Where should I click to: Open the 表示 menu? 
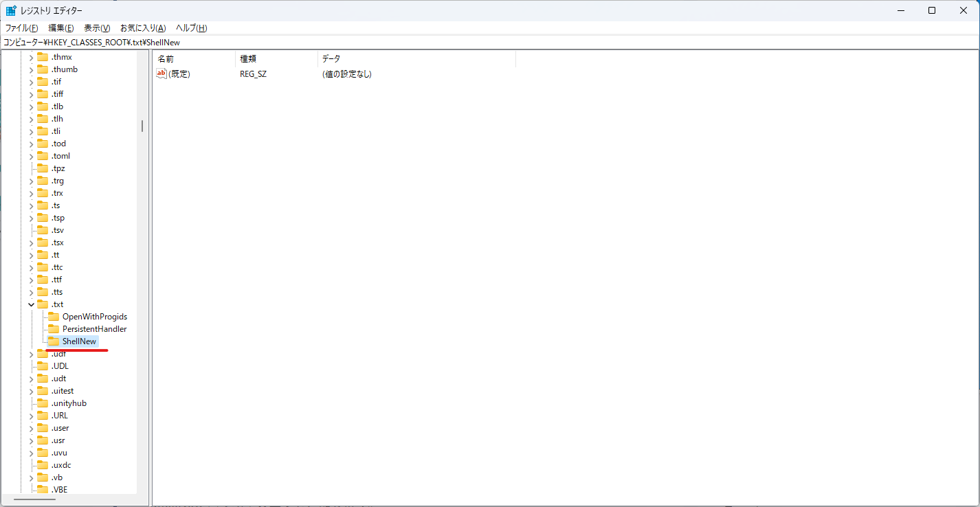(x=96, y=27)
